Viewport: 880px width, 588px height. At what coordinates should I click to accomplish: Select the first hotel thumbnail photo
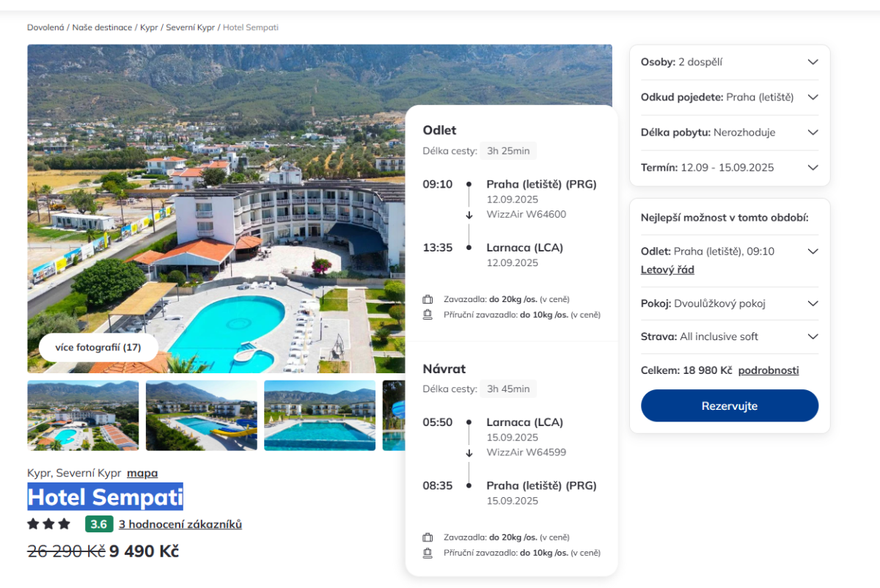(83, 415)
